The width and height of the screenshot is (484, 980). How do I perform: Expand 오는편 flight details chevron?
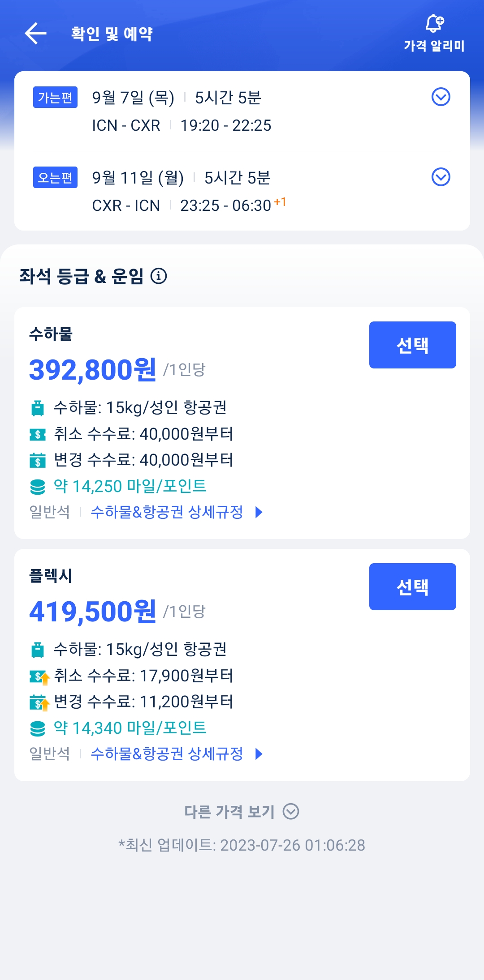pos(441,177)
